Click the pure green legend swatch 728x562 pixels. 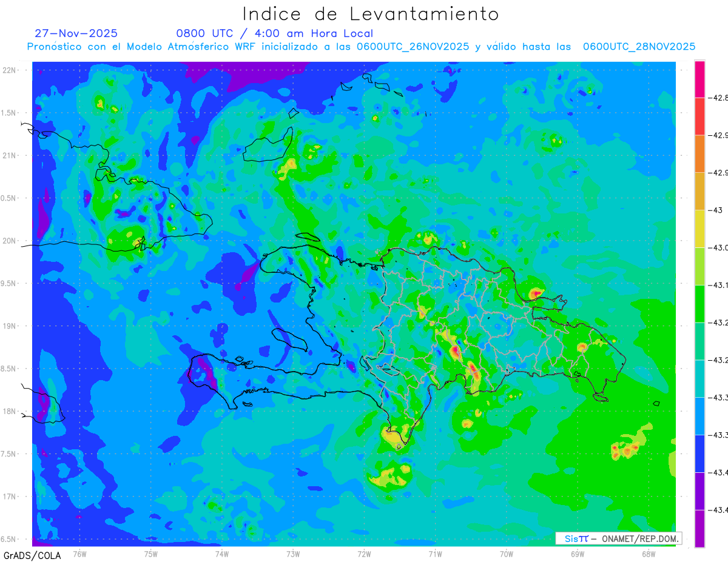coord(699,304)
